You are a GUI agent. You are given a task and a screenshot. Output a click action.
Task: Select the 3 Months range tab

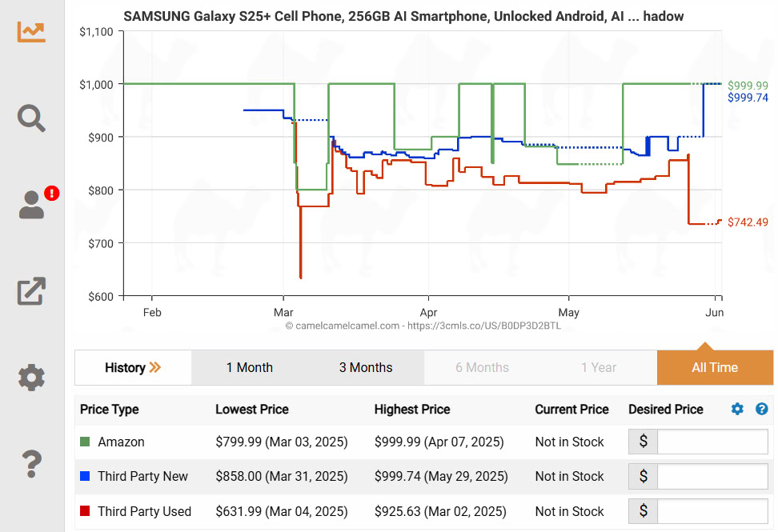point(366,368)
